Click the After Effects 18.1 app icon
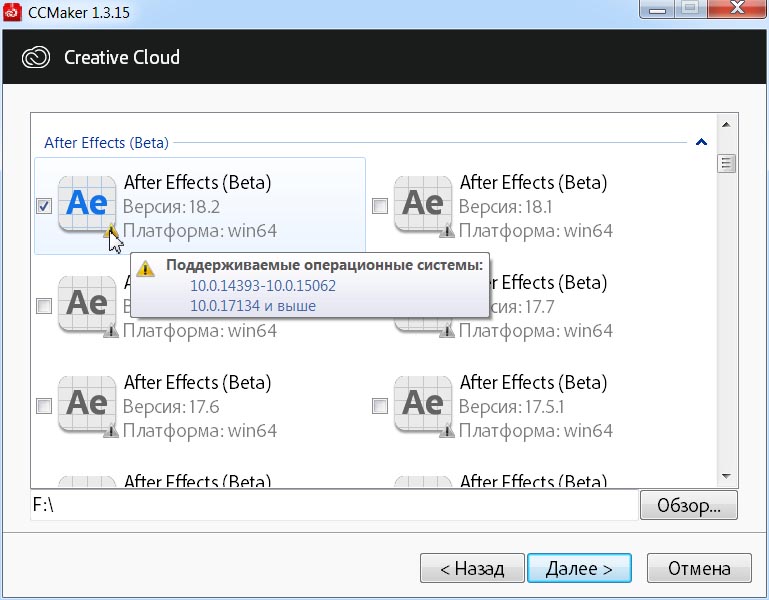Screen dimensions: 769x600 [423, 204]
